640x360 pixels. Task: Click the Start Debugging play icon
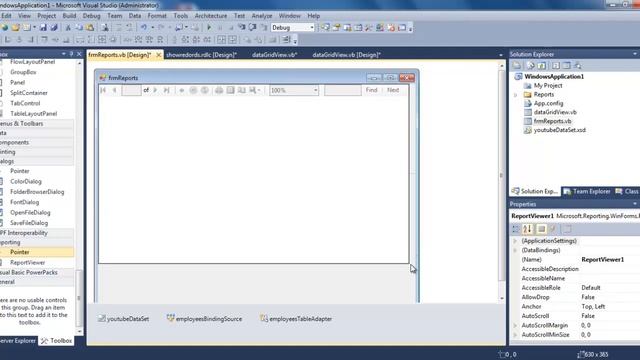209,27
